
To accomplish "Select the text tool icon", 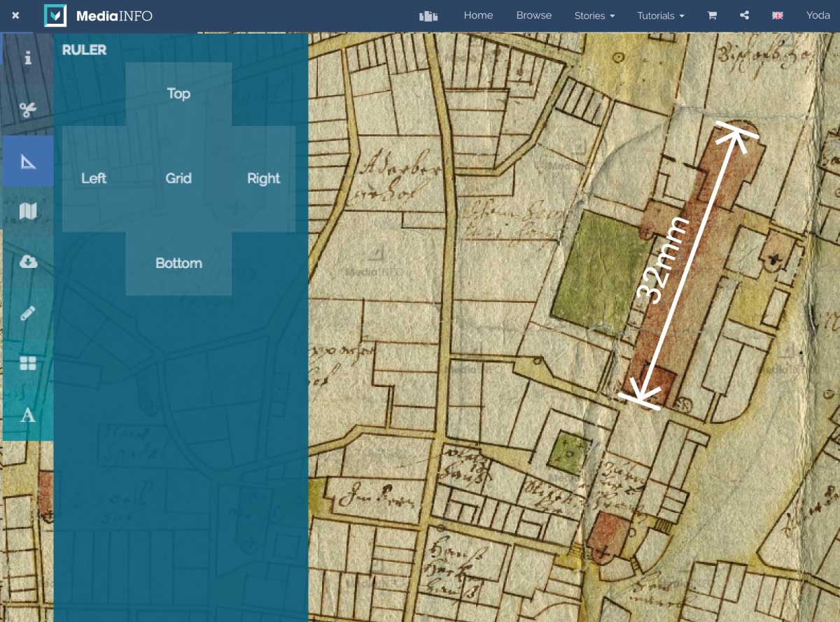I will coord(28,415).
